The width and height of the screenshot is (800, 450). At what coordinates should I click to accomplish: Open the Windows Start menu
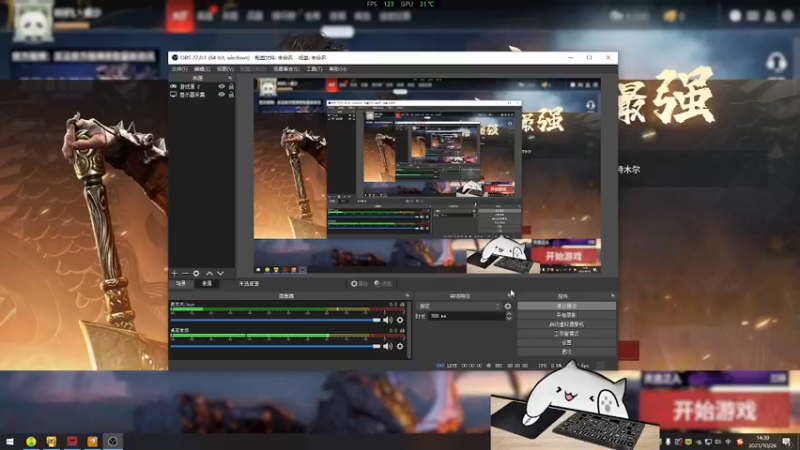click(x=10, y=441)
